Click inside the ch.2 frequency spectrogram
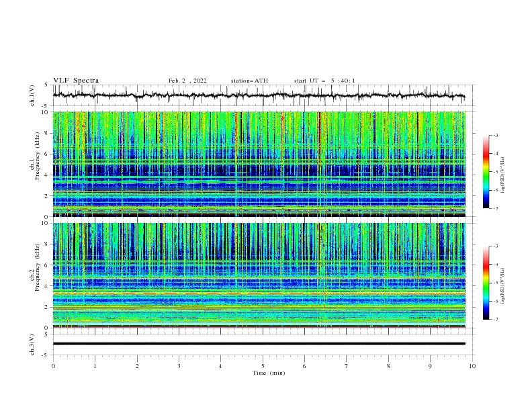The width and height of the screenshot is (532, 411). pyautogui.click(x=259, y=275)
